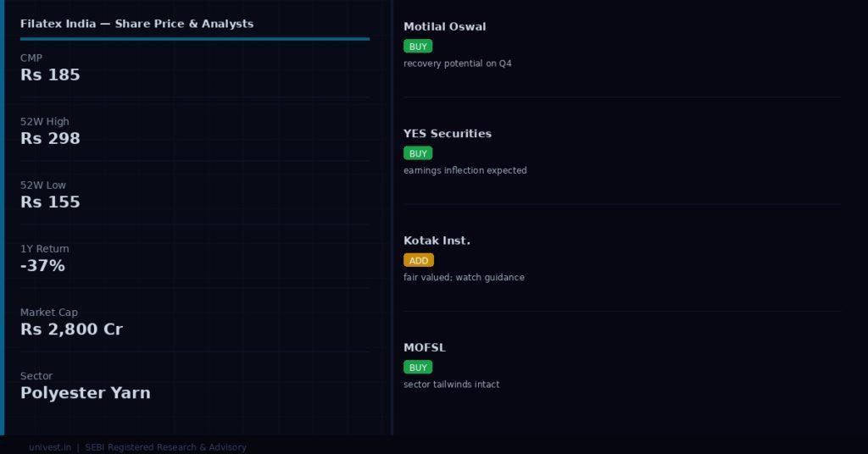Viewport: 868px width, 454px height.
Task: Click the Rs 298 value
Action: point(50,138)
